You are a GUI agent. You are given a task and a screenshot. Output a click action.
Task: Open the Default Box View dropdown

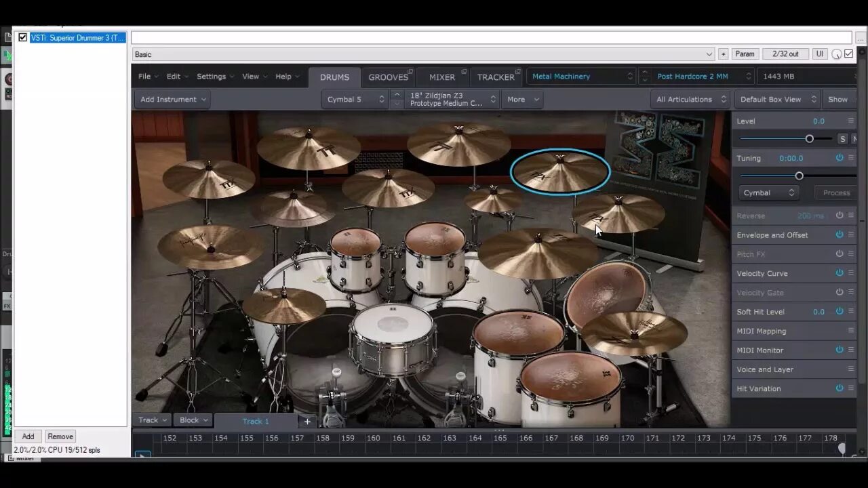pyautogui.click(x=777, y=99)
